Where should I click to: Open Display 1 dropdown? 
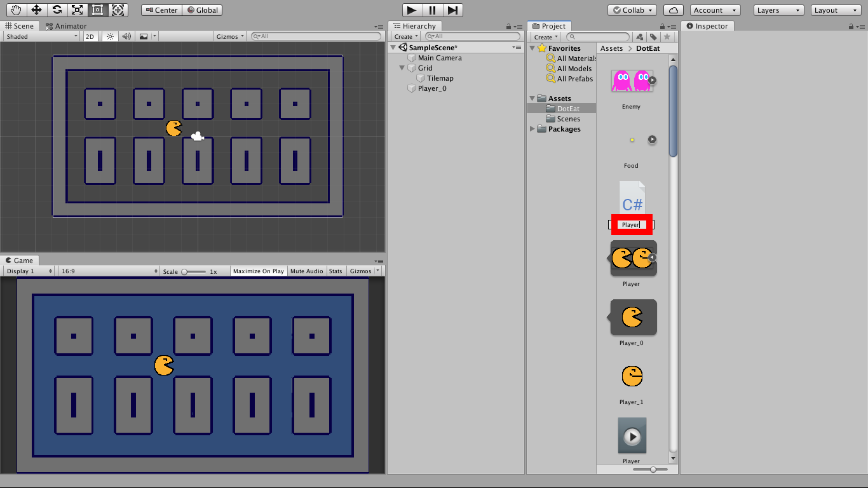tap(29, 271)
